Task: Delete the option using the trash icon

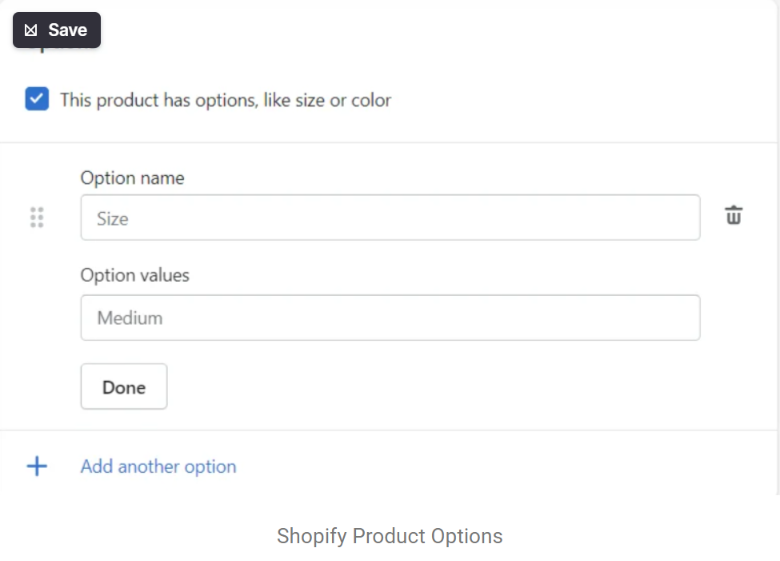Action: (733, 215)
